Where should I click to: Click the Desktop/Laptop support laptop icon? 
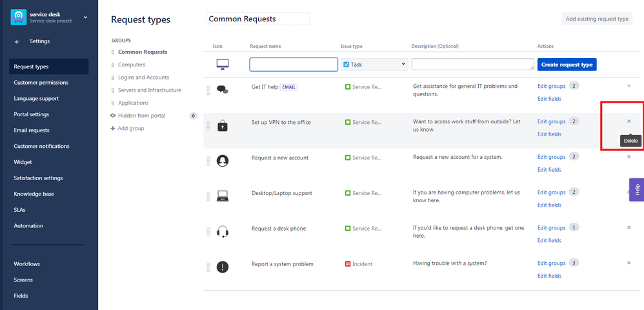coord(222,196)
